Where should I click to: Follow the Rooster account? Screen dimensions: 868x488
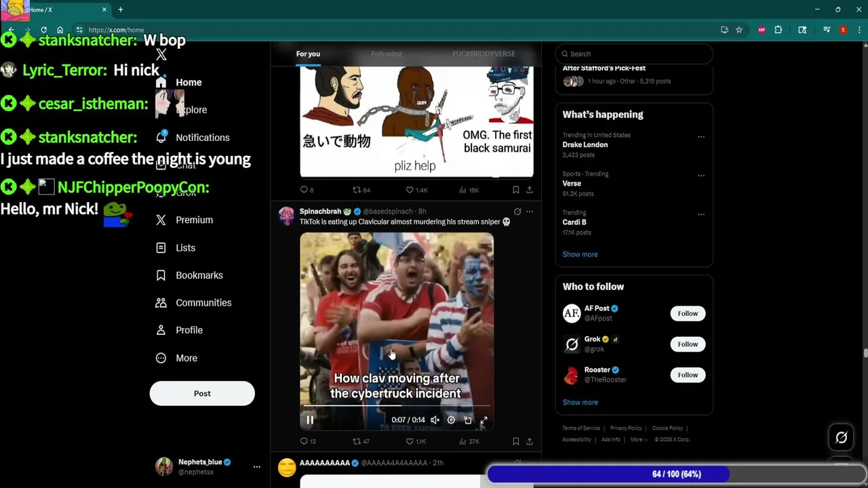[688, 375]
